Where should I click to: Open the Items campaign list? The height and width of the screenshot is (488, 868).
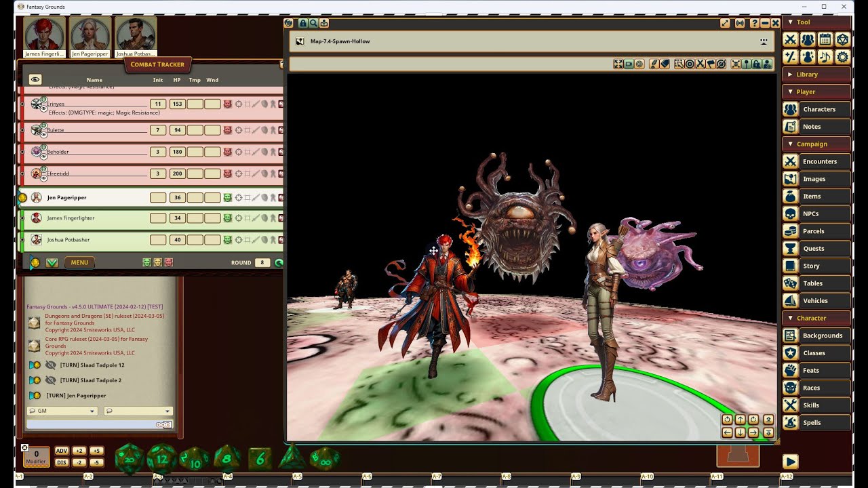(816, 196)
